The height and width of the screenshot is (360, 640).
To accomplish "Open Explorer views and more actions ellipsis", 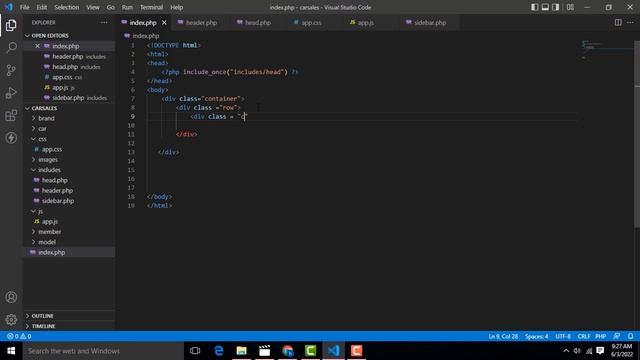I will pyautogui.click(x=104, y=22).
